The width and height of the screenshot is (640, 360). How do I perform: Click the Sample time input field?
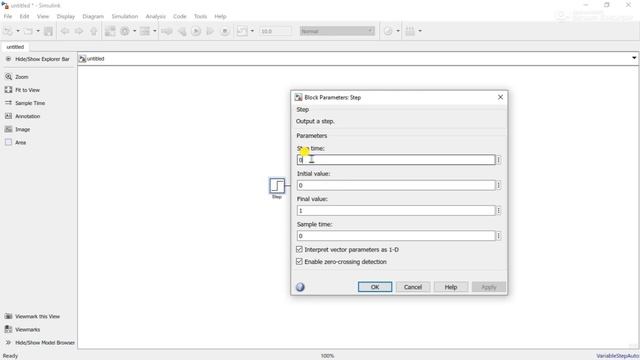click(x=396, y=236)
